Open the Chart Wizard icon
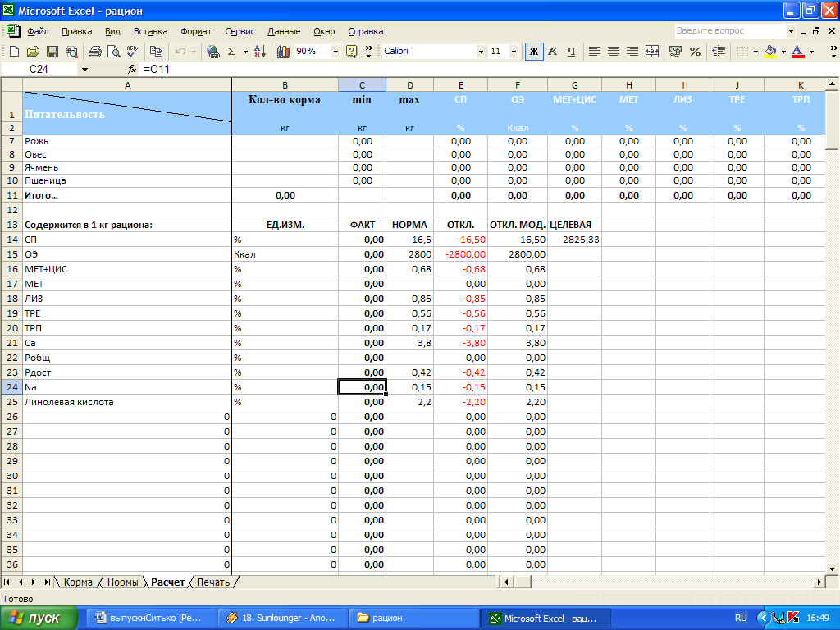840x630 pixels. (x=284, y=51)
